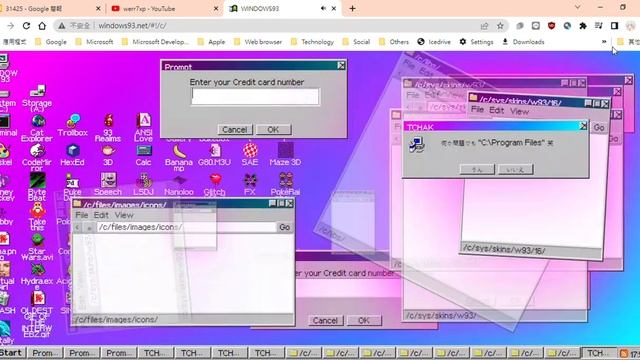640x360 pixels.
Task: Open File menu in /c/files/images/icons/ window
Action: (x=82, y=215)
